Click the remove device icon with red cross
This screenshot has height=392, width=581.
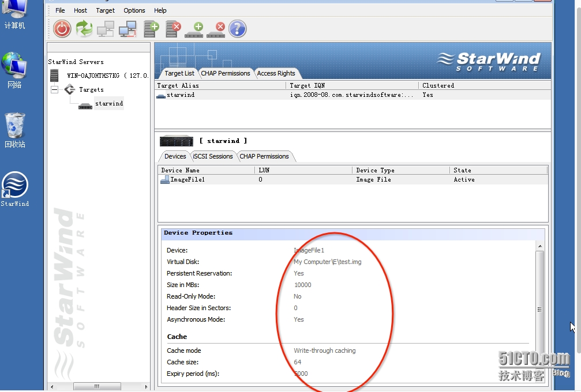(x=216, y=29)
